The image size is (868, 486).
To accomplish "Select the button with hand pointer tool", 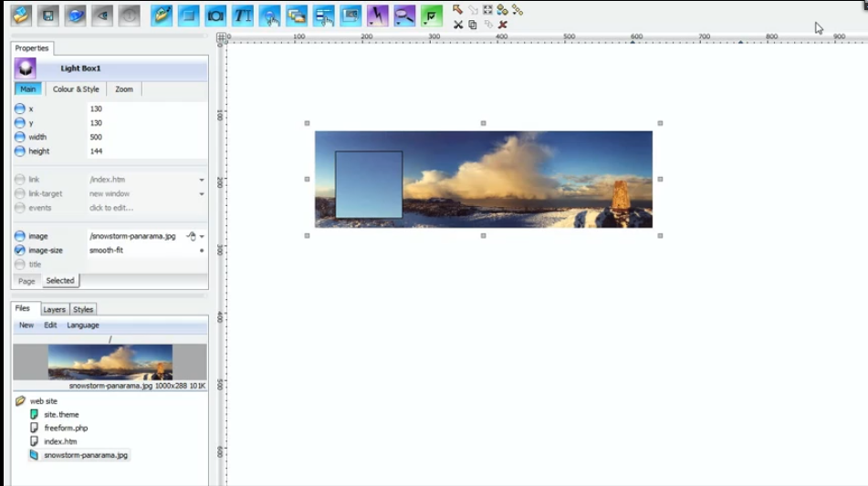I will 269,16.
